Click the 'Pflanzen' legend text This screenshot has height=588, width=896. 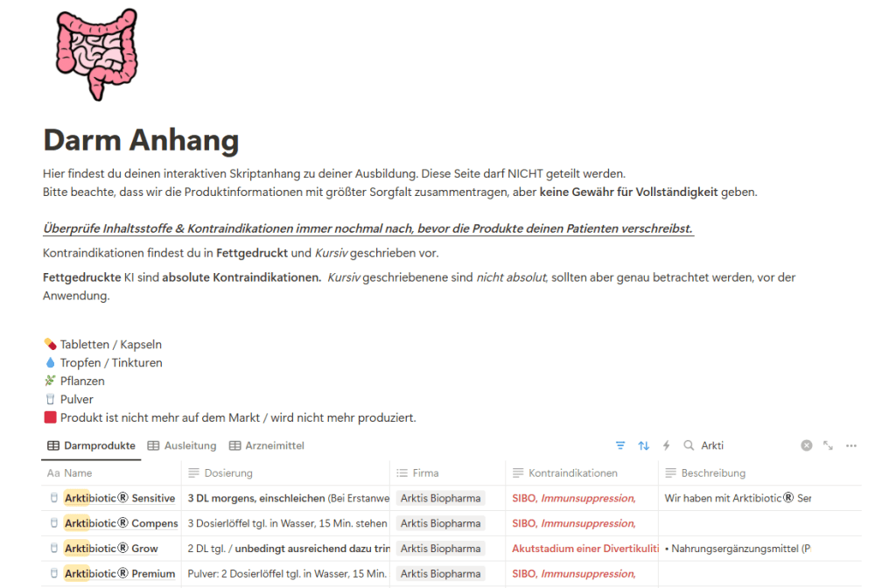click(x=82, y=381)
